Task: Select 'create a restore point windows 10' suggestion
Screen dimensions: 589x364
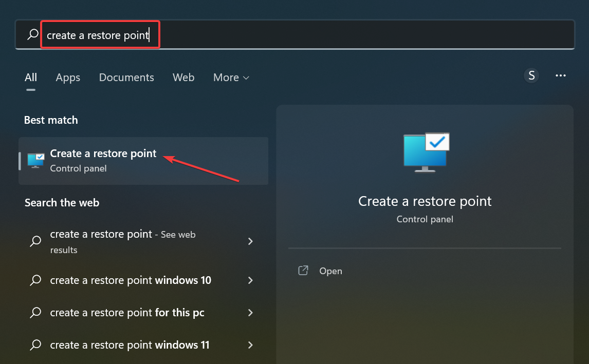Action: pos(143,280)
